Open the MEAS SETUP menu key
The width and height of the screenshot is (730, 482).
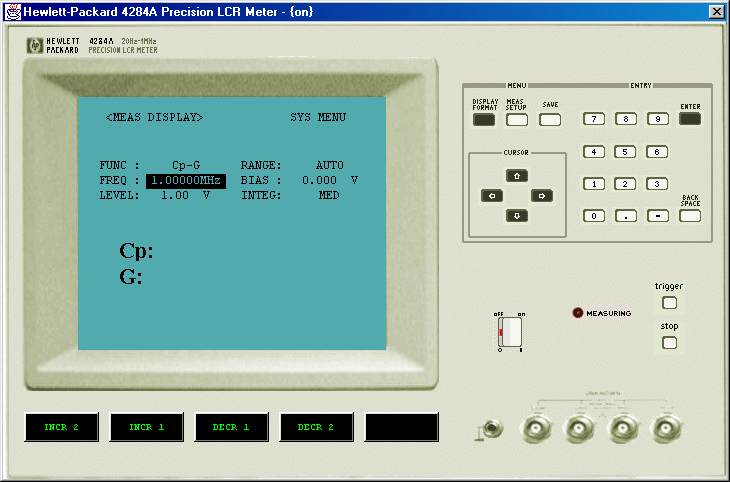[x=517, y=120]
